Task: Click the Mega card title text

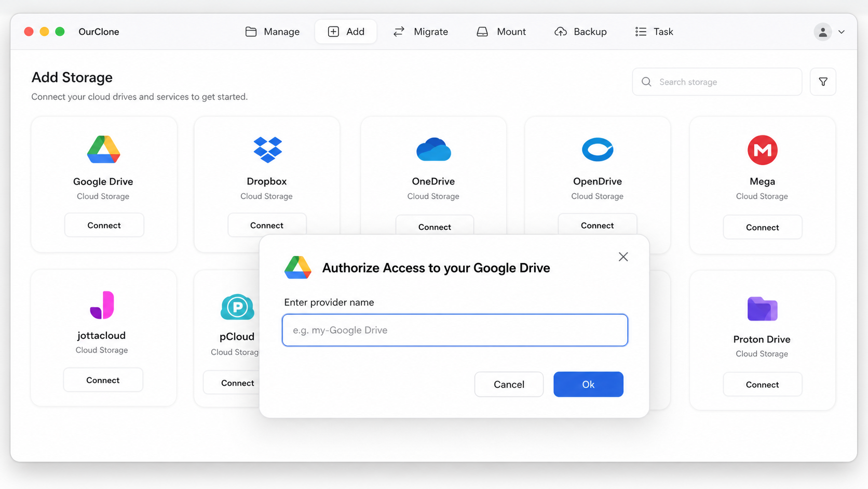Action: (762, 181)
